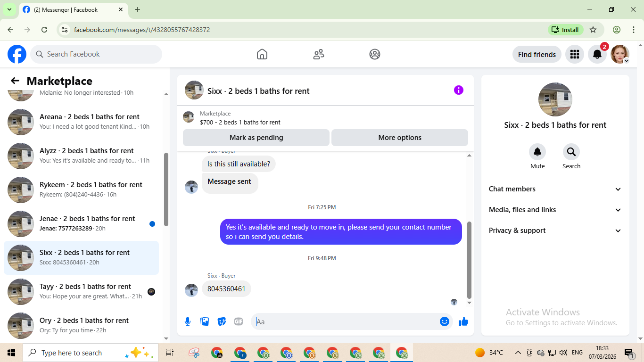This screenshot has height=362, width=644.
Task: Go to the Facebook home logo
Action: coord(17,54)
